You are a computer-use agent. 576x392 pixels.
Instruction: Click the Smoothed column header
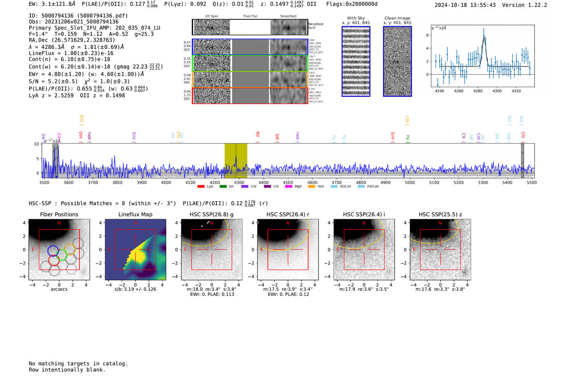tap(288, 16)
